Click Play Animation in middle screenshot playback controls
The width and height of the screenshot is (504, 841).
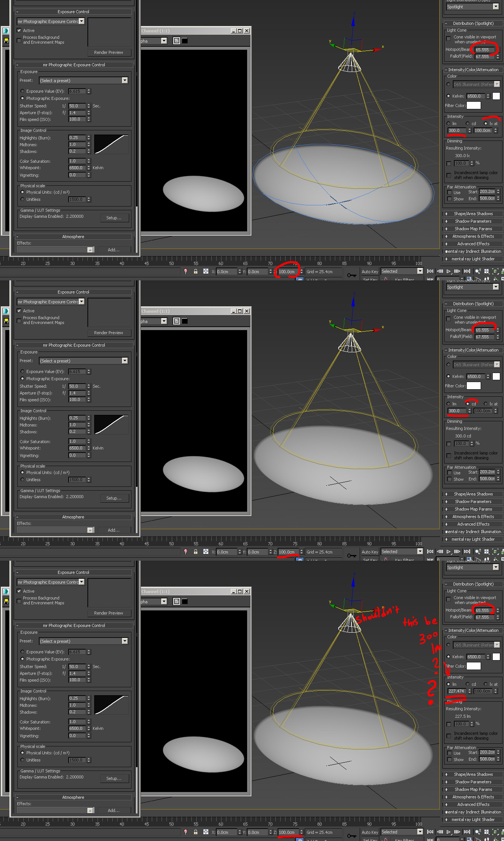coord(449,552)
